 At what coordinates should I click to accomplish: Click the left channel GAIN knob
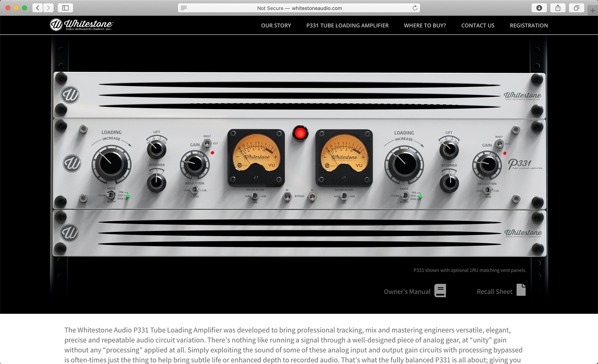[x=195, y=165]
